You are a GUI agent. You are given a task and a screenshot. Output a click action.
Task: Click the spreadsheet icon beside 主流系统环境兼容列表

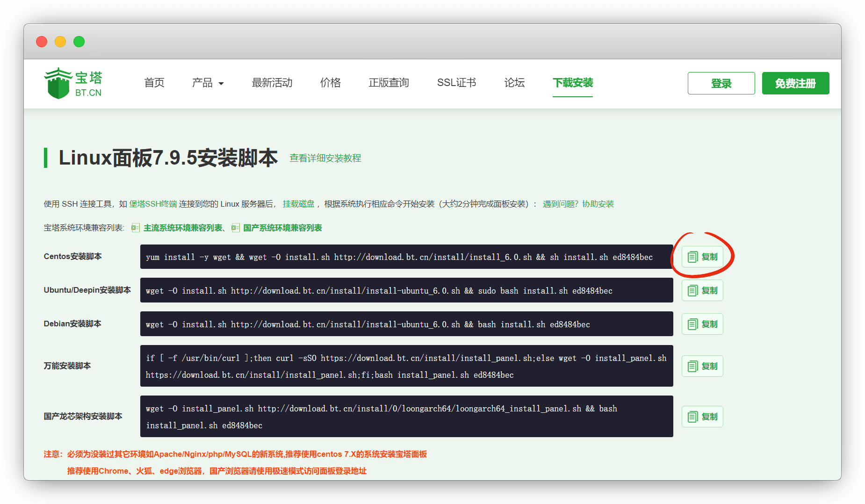(x=136, y=228)
